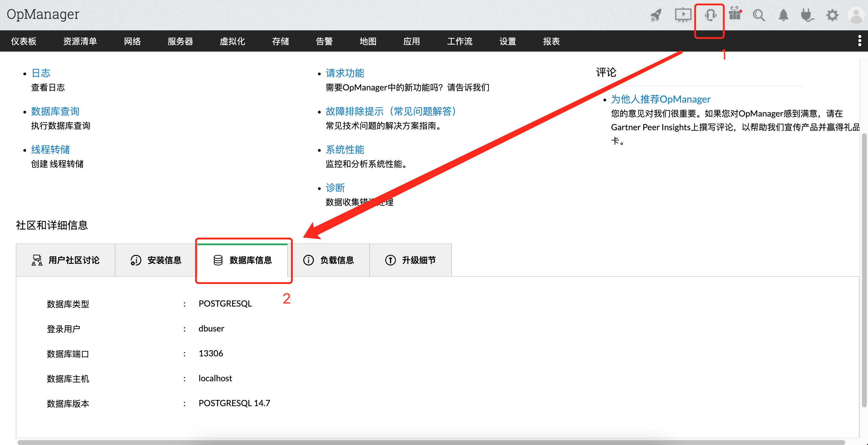Image resolution: width=868 pixels, height=445 pixels.
Task: Open the 线程转储 link
Action: pyautogui.click(x=50, y=149)
